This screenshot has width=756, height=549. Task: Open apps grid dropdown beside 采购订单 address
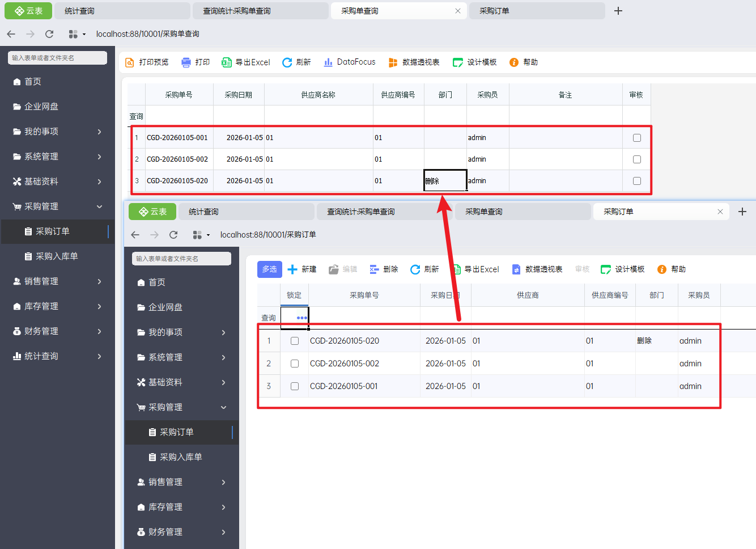pos(201,235)
